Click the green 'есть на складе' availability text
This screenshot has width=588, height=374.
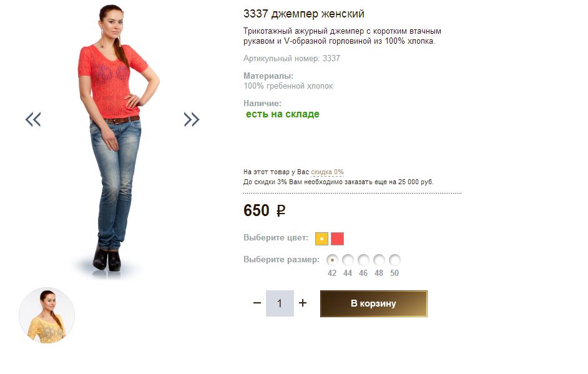[283, 114]
